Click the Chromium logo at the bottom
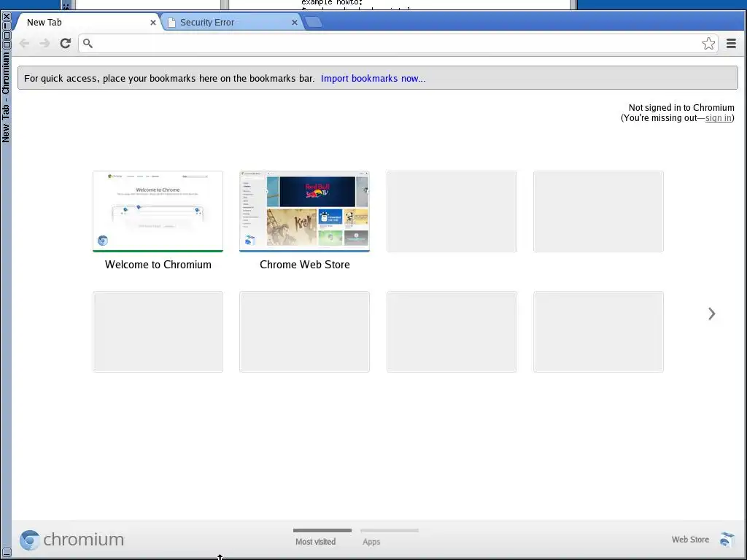The height and width of the screenshot is (560, 747). coord(71,540)
